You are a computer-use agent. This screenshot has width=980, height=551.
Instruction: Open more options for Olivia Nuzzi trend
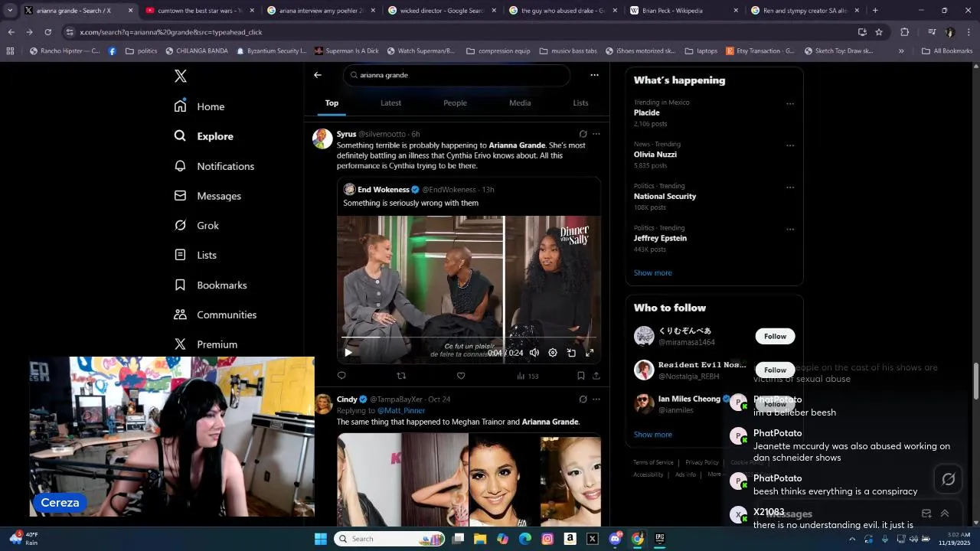[x=790, y=145]
